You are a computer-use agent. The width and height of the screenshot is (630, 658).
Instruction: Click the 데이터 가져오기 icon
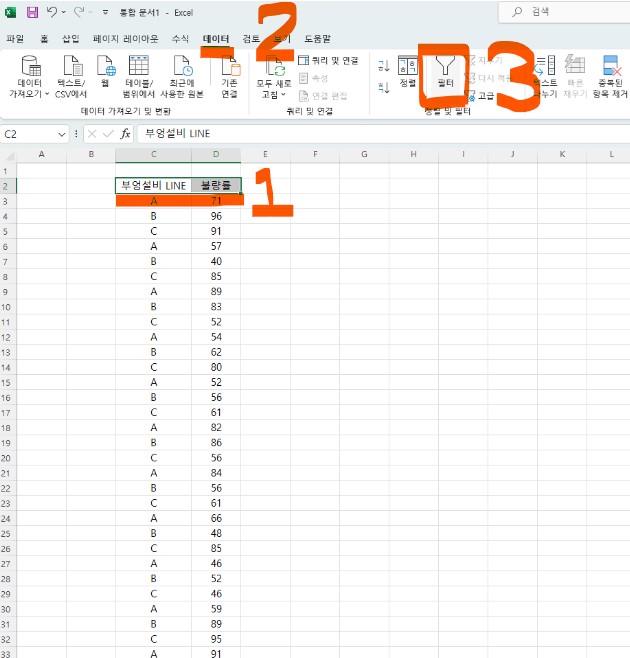coord(31,65)
